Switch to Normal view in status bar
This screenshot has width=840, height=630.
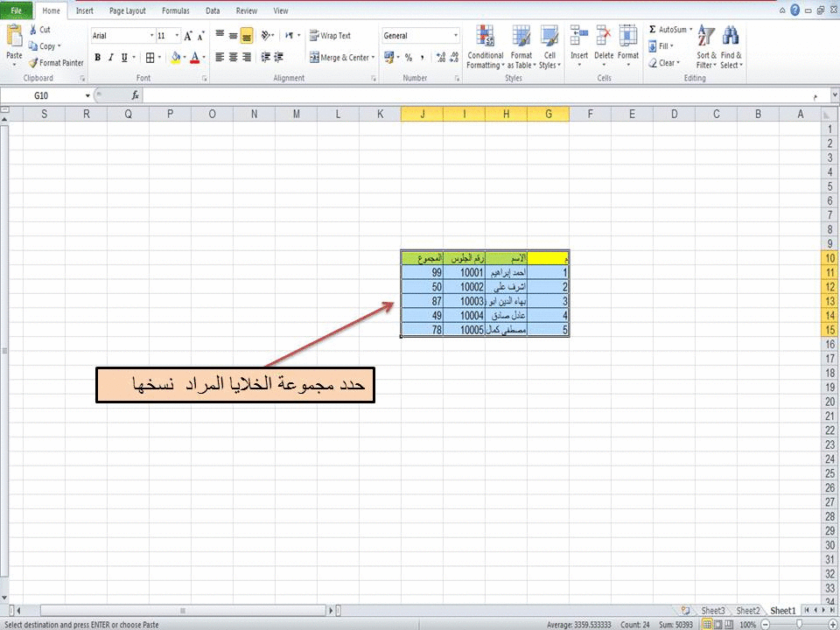707,624
